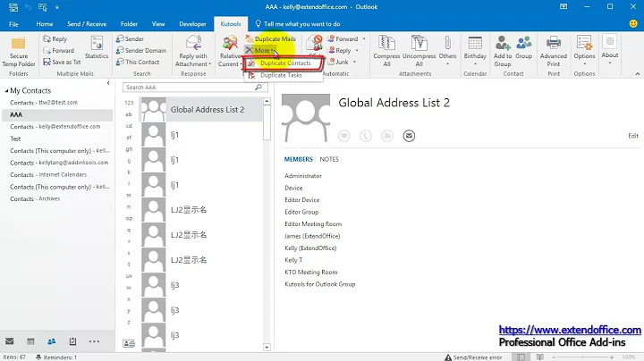Open Relative Current tool

230,52
